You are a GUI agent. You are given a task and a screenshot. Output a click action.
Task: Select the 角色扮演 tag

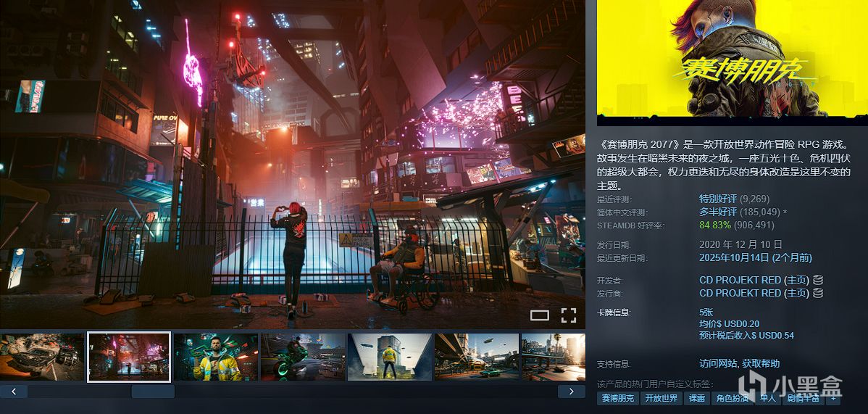(731, 398)
